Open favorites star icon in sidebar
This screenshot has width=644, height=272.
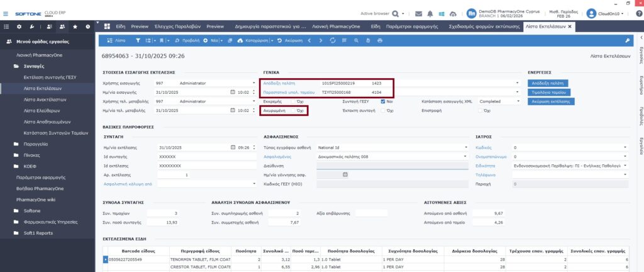tap(75, 26)
